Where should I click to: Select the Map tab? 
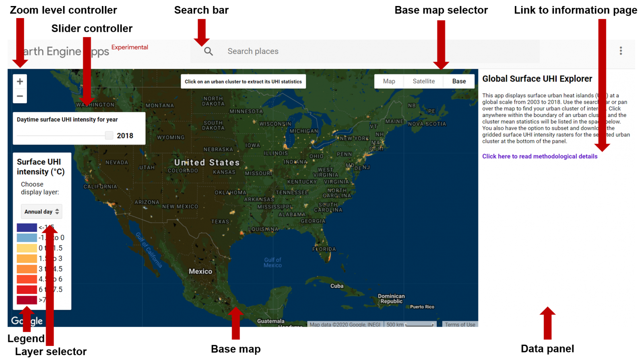[x=388, y=81]
